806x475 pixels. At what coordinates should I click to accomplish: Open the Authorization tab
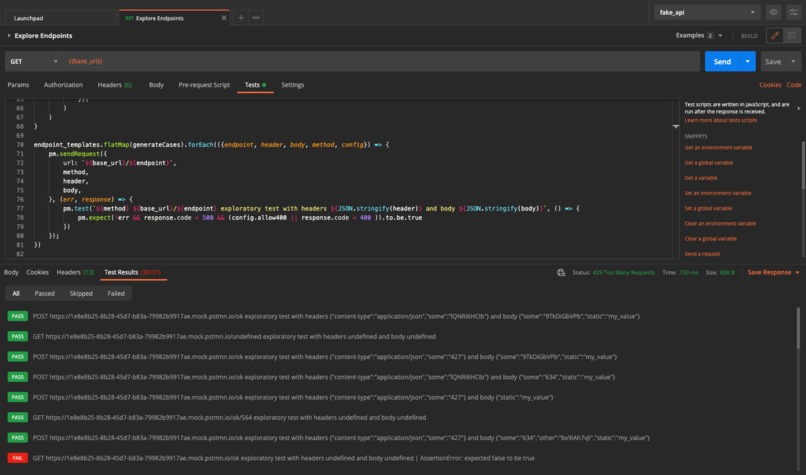coord(63,85)
